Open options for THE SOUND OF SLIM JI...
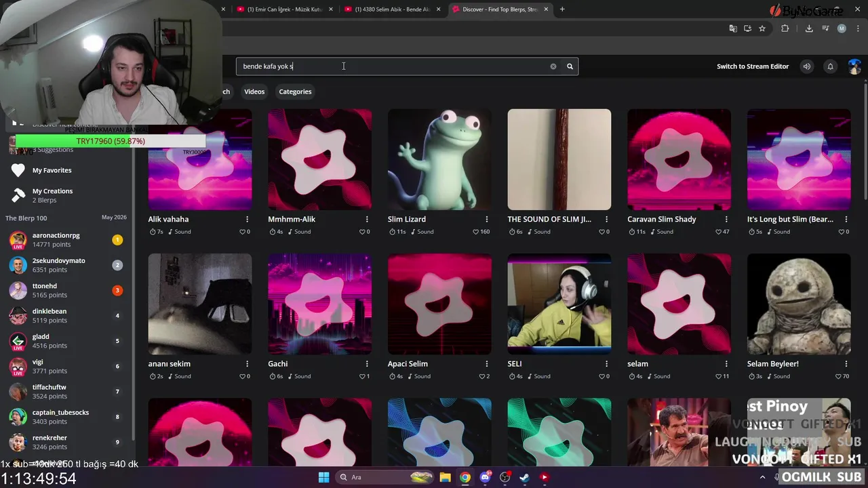The height and width of the screenshot is (488, 868). point(606,219)
